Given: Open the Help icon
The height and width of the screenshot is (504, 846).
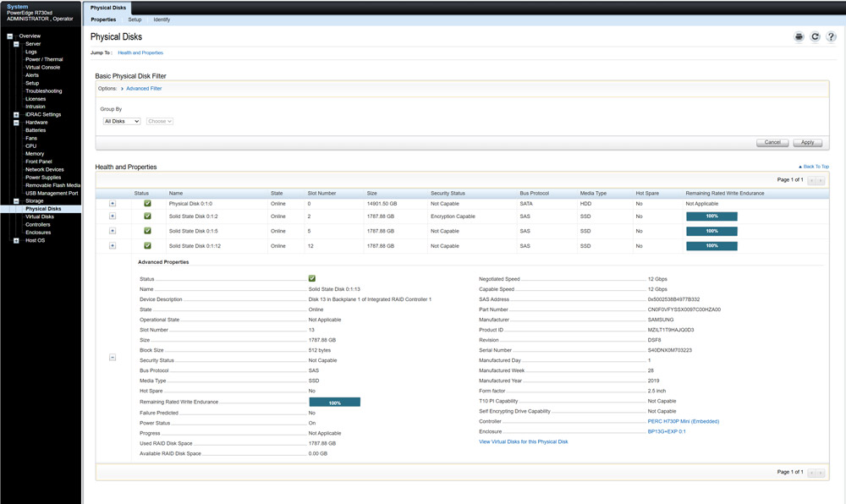Looking at the screenshot, I should pyautogui.click(x=831, y=36).
